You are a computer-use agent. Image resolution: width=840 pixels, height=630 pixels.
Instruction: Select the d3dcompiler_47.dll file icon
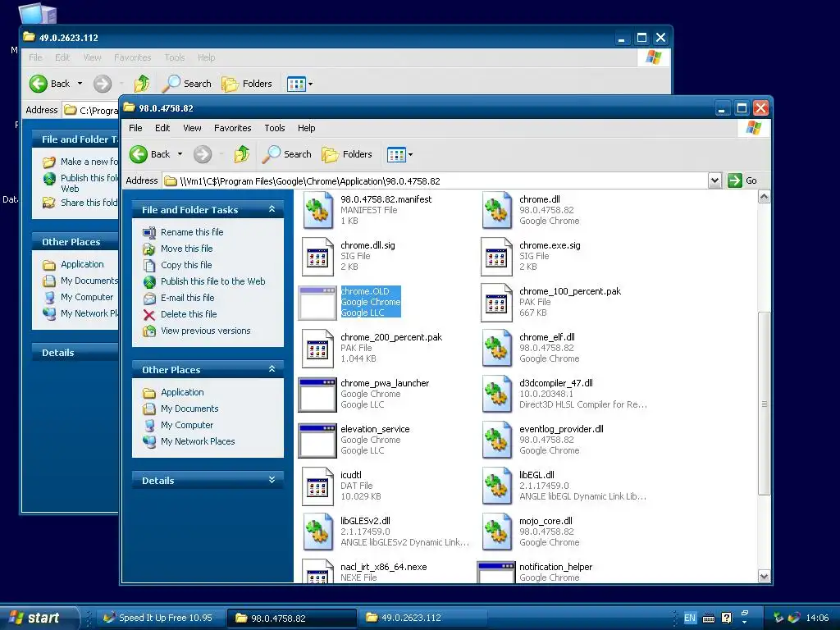pyautogui.click(x=496, y=395)
